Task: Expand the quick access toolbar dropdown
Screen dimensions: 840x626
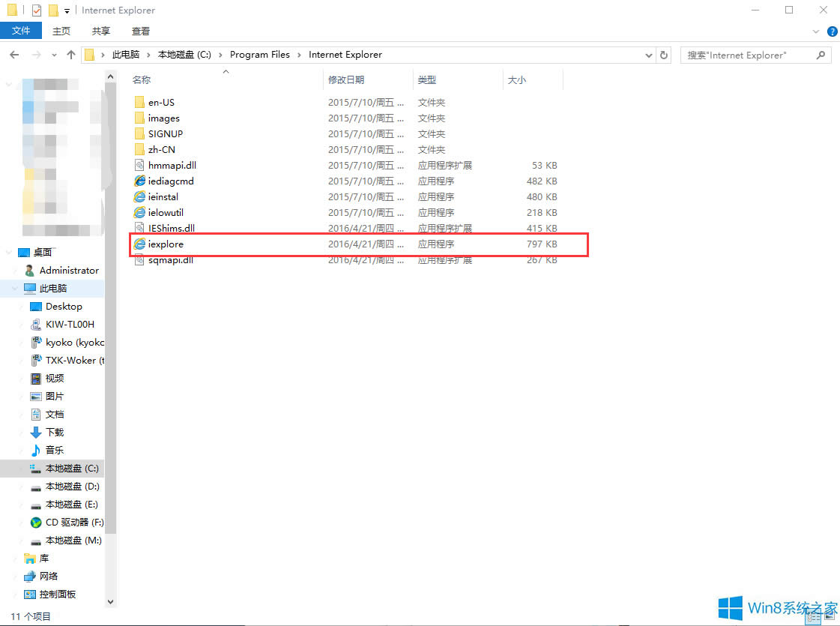Action: coord(67,10)
